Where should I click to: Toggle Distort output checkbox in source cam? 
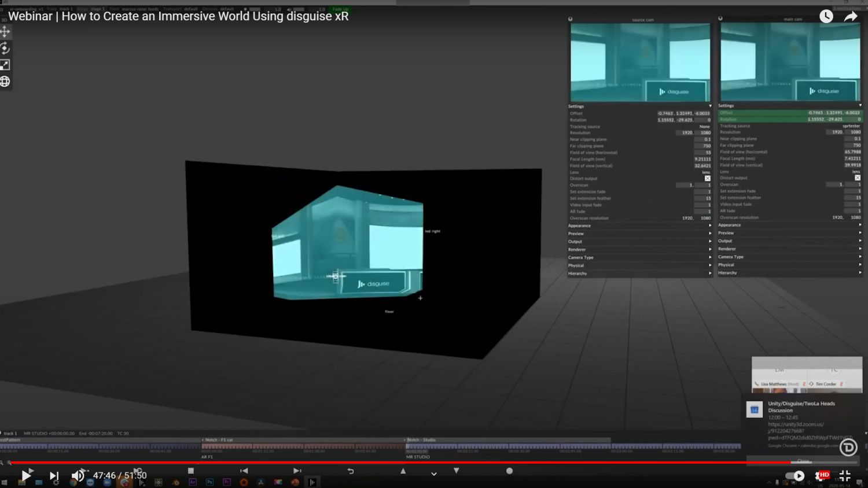click(707, 179)
